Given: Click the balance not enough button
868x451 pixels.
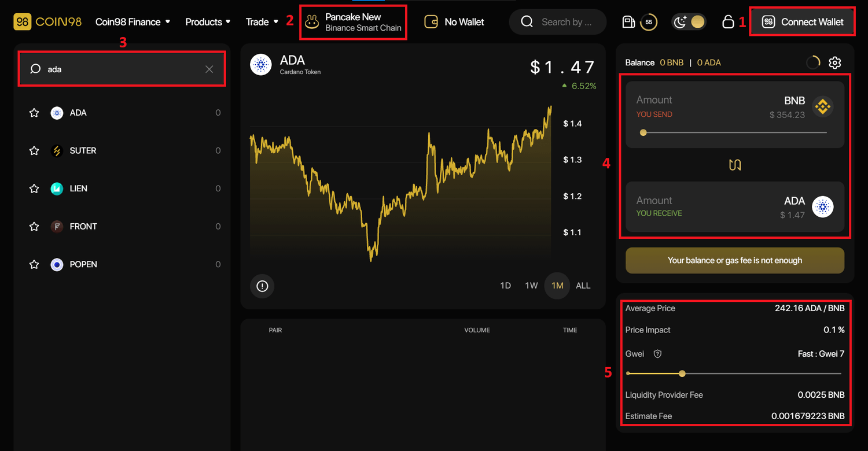Looking at the screenshot, I should click(x=735, y=260).
